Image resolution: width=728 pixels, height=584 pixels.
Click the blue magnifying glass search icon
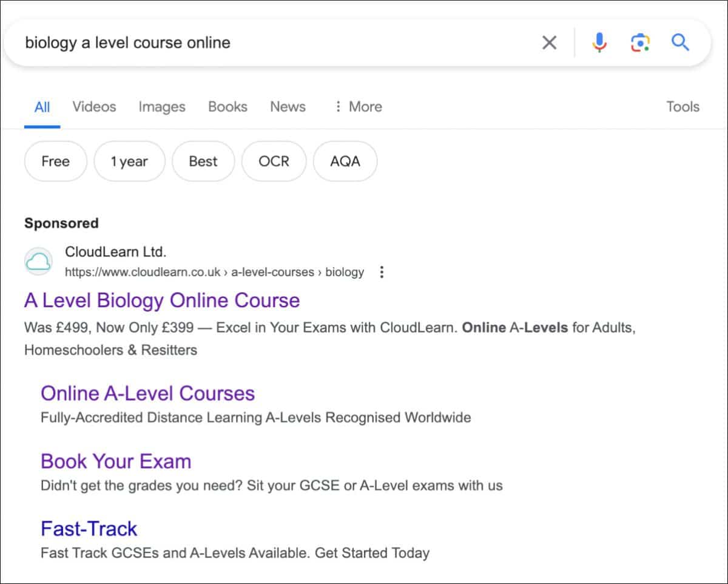pos(680,42)
